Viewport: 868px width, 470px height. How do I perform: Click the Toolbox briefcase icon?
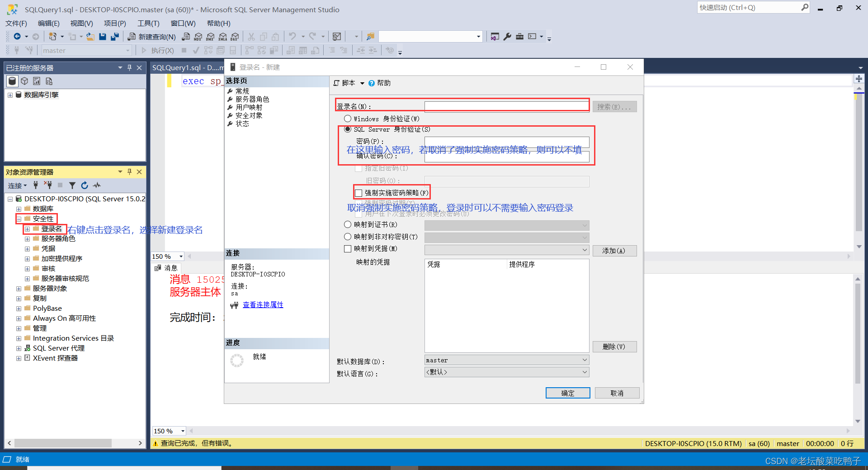pos(519,37)
